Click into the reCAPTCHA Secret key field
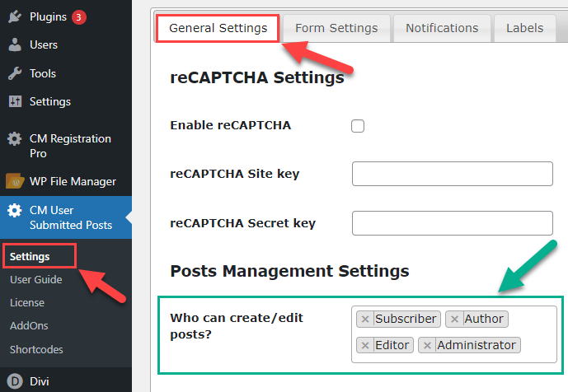The height and width of the screenshot is (392, 568). coord(453,223)
